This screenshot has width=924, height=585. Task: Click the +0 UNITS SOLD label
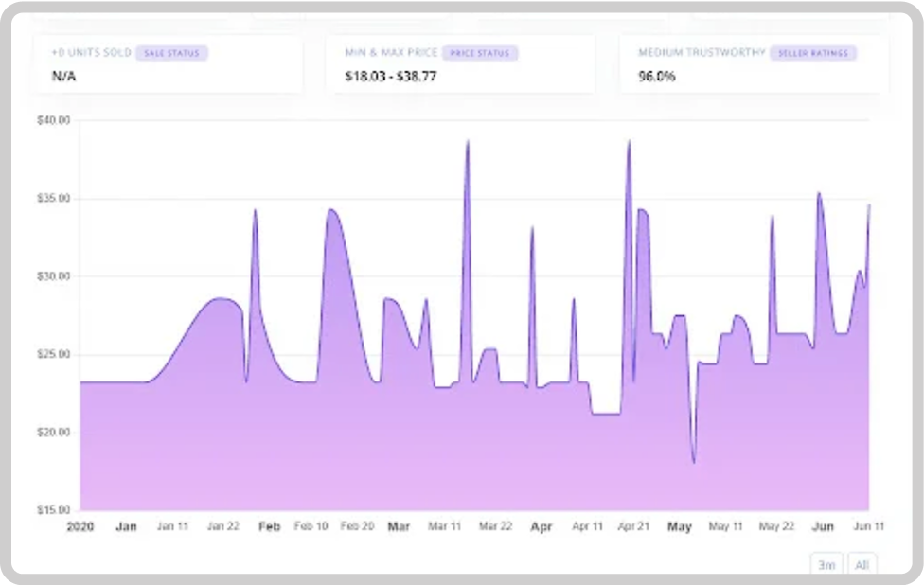(91, 53)
